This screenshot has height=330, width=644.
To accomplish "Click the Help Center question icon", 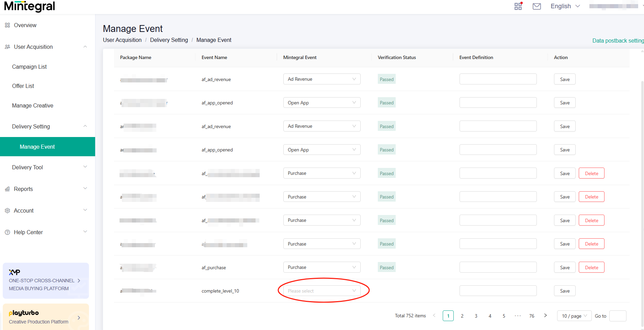I will (7, 232).
